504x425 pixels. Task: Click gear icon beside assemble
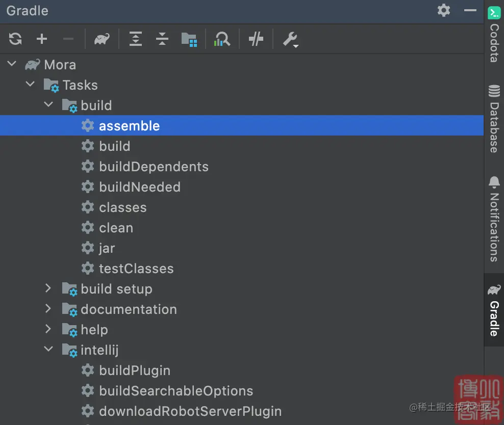[x=87, y=125]
